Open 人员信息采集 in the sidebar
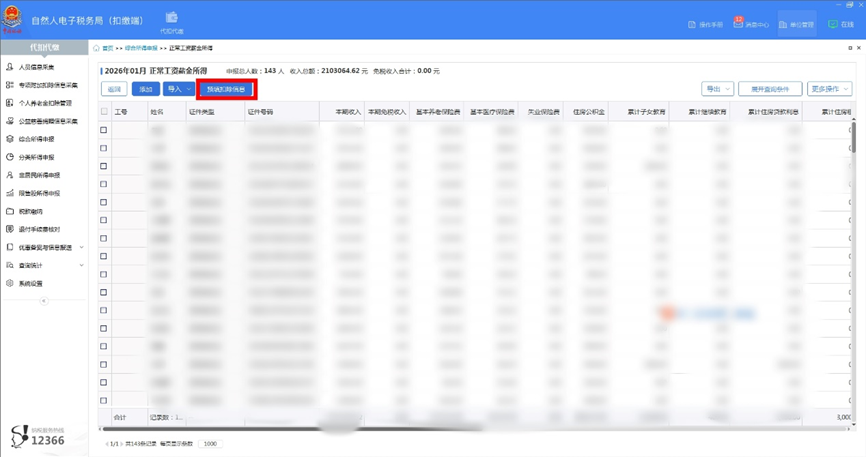Viewport: 866px width, 457px height. 36,67
